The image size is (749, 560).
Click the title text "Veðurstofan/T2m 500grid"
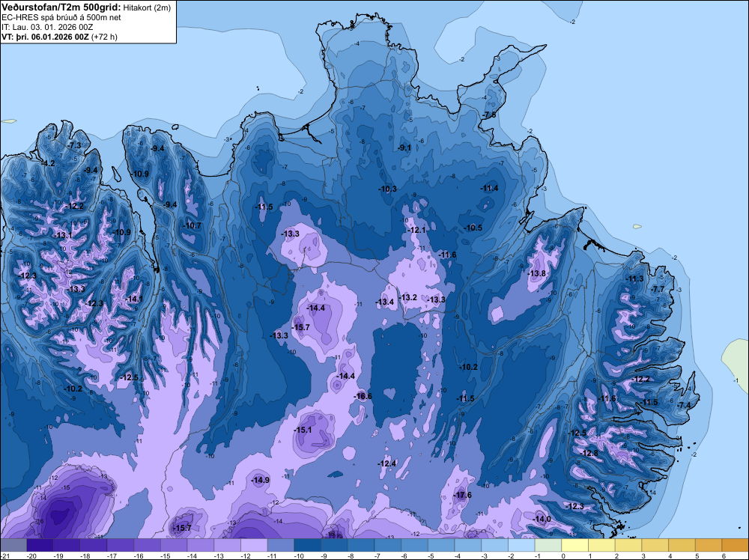(61, 7)
